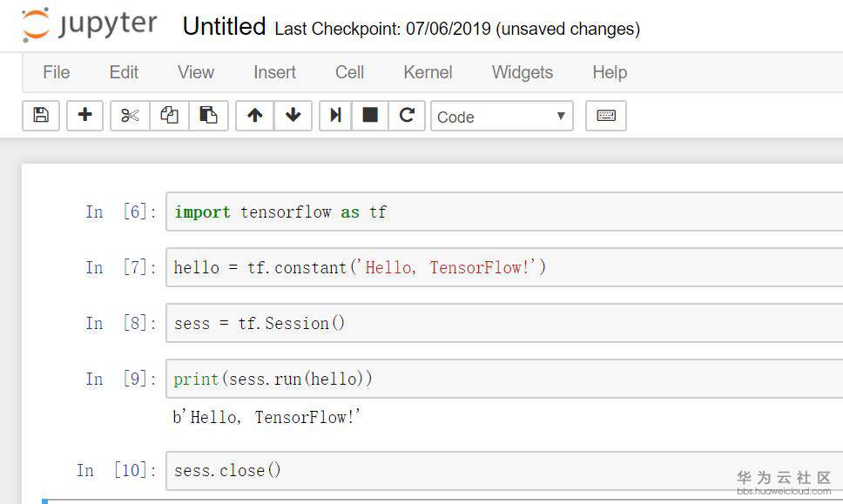The height and width of the screenshot is (504, 843).
Task: Open the command palette keyboard icon
Action: coord(606,116)
